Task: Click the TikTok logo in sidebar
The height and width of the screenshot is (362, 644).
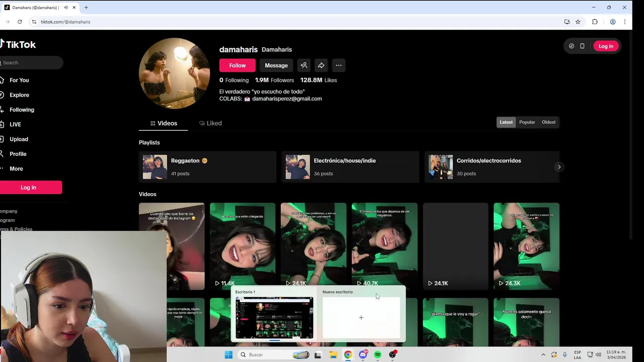Action: pyautogui.click(x=18, y=44)
